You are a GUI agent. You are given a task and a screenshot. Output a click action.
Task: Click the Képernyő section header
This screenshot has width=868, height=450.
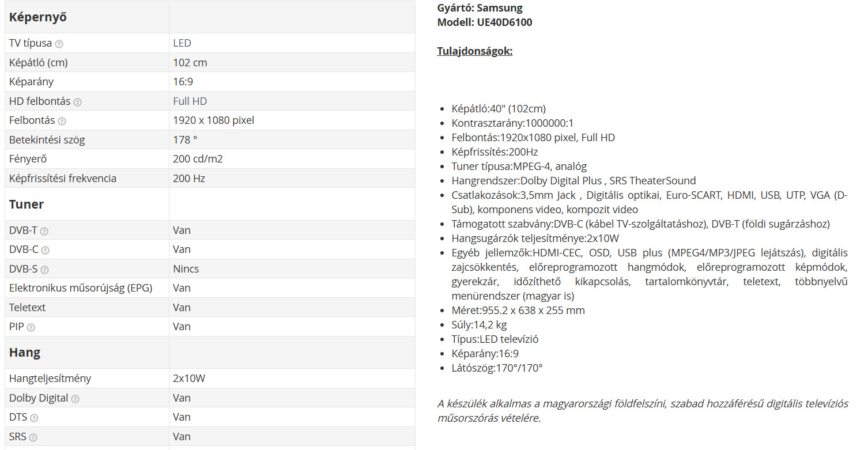click(38, 17)
